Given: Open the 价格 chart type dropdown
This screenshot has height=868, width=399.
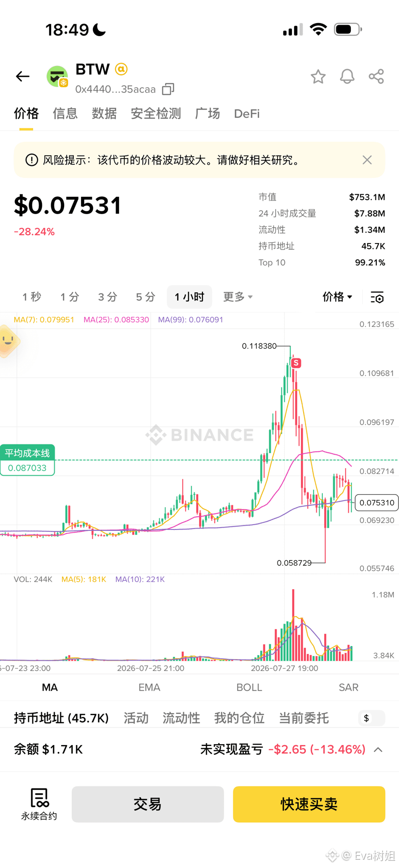Looking at the screenshot, I should click(x=337, y=297).
